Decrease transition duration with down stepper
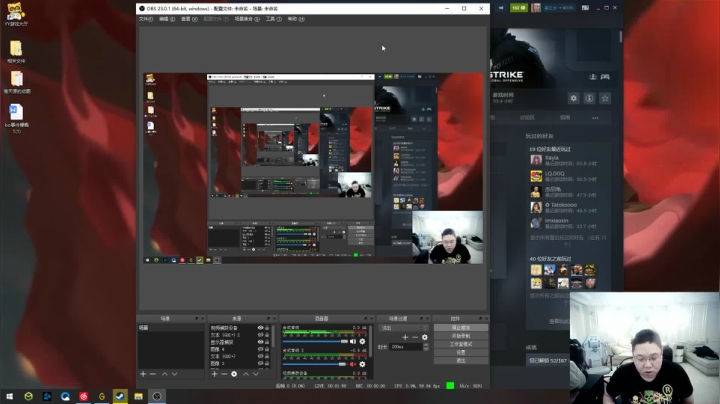 tap(426, 349)
